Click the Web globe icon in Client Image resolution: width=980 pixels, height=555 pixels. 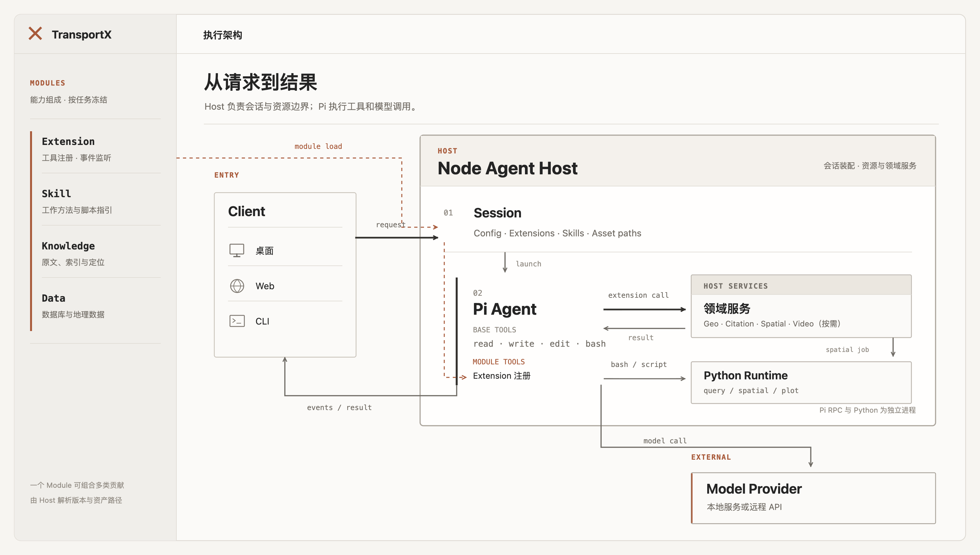237,286
